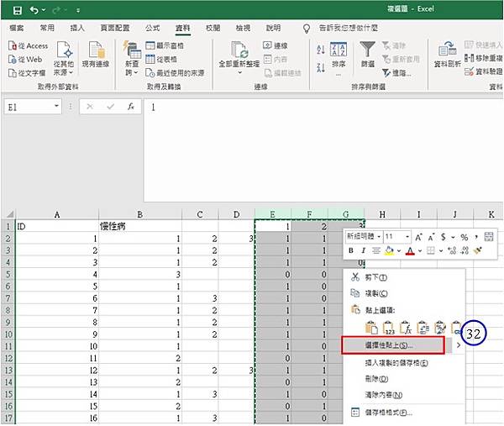Click the format painter brush icon

(x=478, y=250)
